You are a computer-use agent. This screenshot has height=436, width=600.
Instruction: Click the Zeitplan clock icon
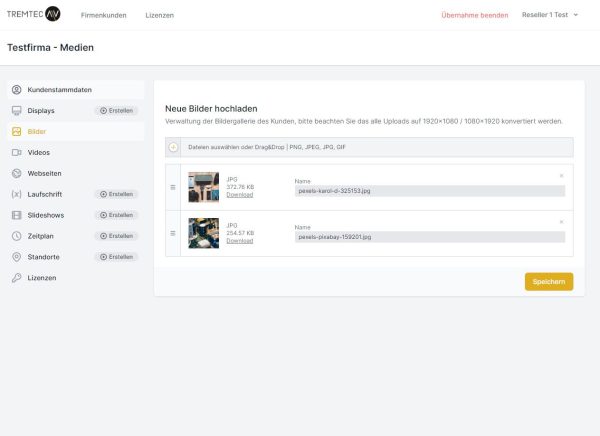coord(17,236)
